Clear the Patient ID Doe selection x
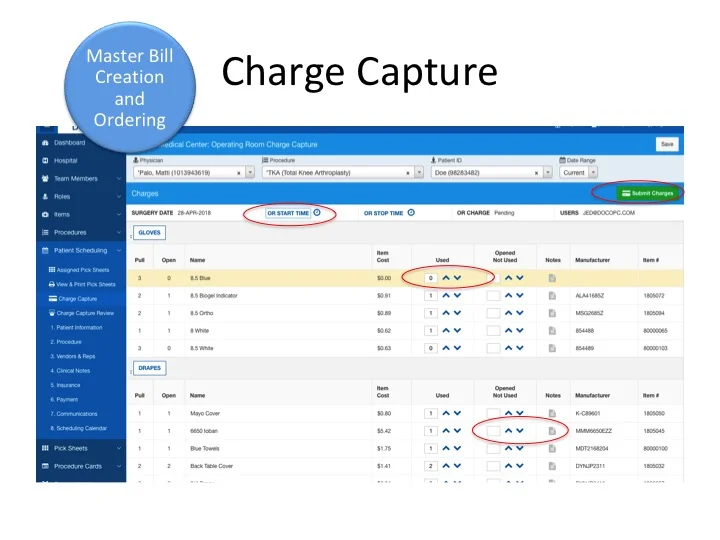Image resolution: width=720 pixels, height=540 pixels. pos(536,173)
